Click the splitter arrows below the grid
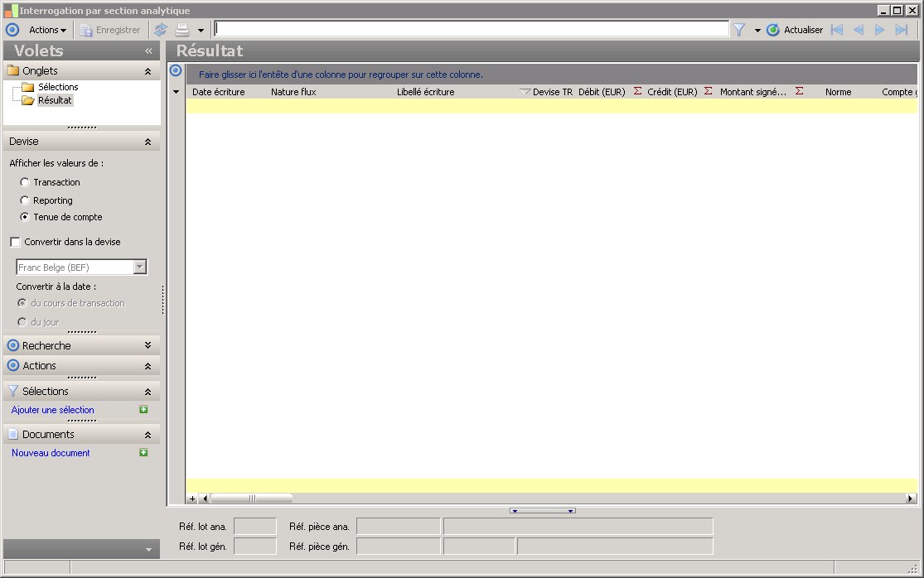Viewport: 924px width, 578px height. (x=543, y=511)
